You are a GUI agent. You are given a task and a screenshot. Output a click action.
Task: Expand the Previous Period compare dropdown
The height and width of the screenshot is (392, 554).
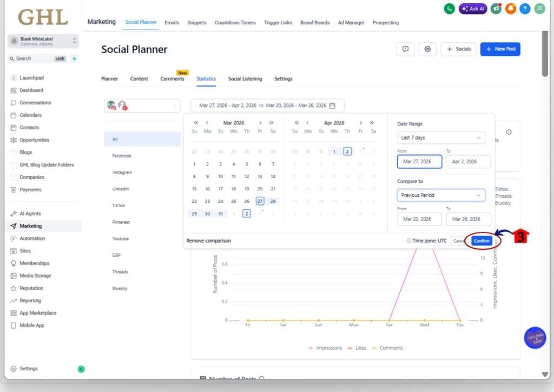(440, 195)
